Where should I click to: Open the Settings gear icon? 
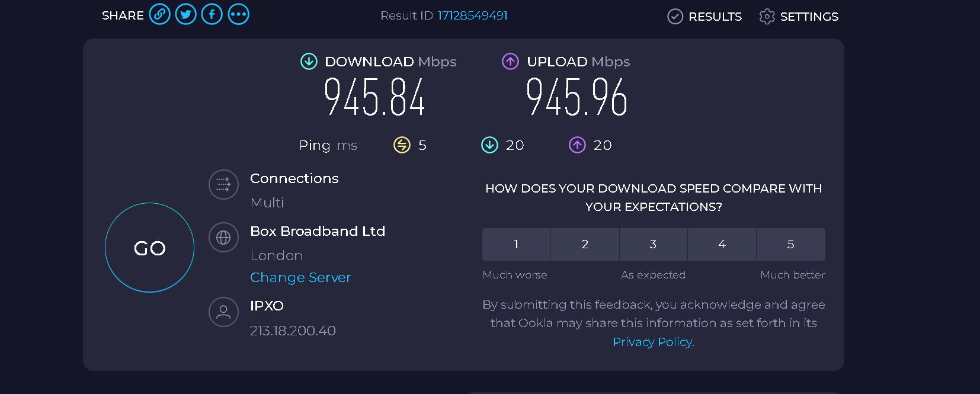click(767, 17)
